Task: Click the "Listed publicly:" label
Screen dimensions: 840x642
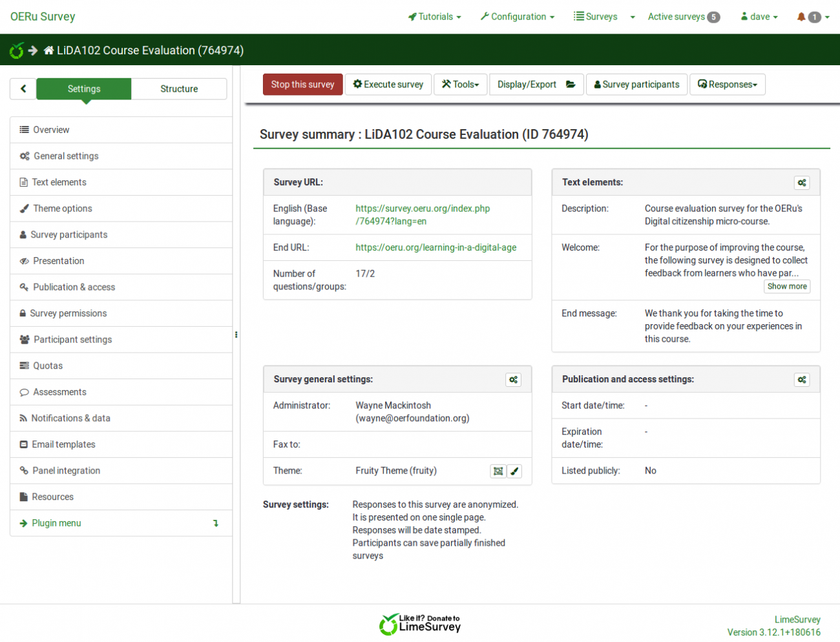Action: [x=591, y=471]
